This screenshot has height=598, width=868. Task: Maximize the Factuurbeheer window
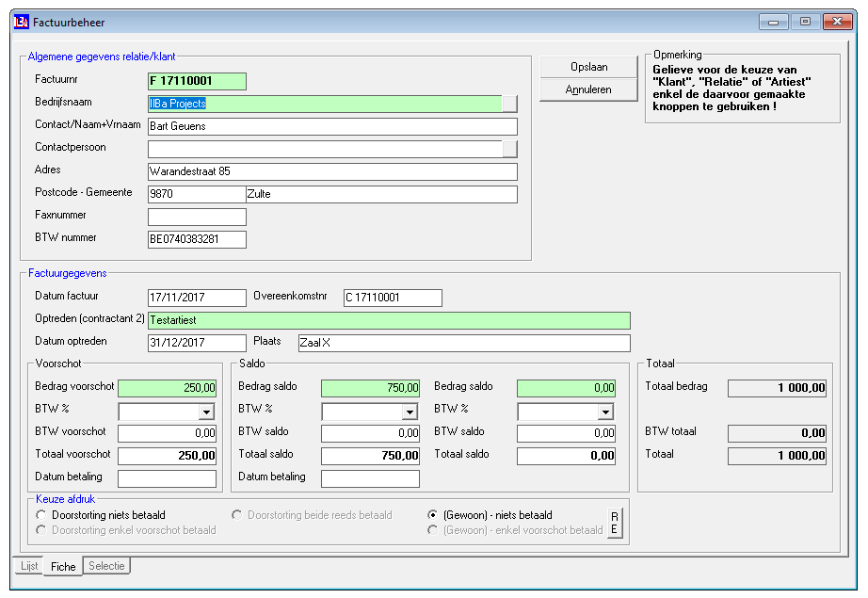tap(806, 23)
